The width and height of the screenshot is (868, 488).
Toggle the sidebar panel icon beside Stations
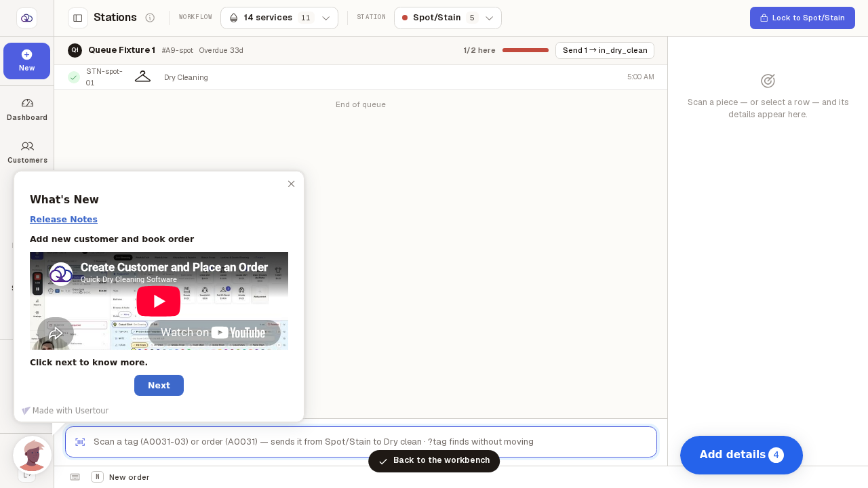pos(78,18)
